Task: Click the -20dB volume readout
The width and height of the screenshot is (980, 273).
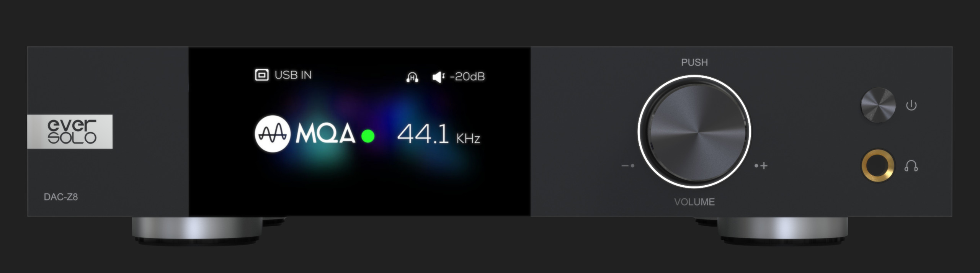Action: [467, 77]
